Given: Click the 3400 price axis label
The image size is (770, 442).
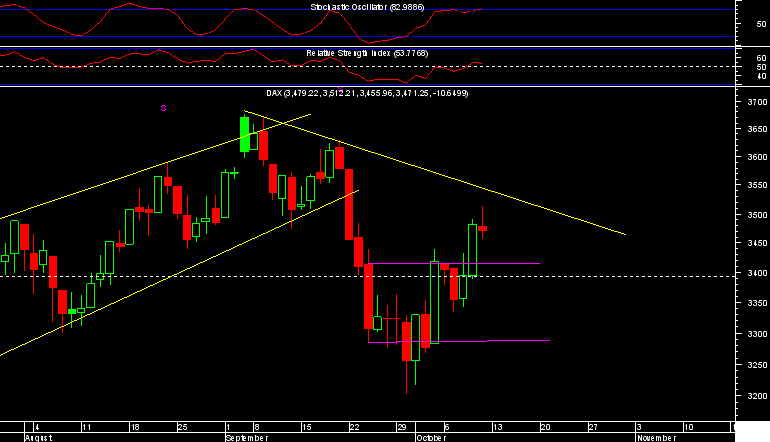Looking at the screenshot, I should point(757,273).
